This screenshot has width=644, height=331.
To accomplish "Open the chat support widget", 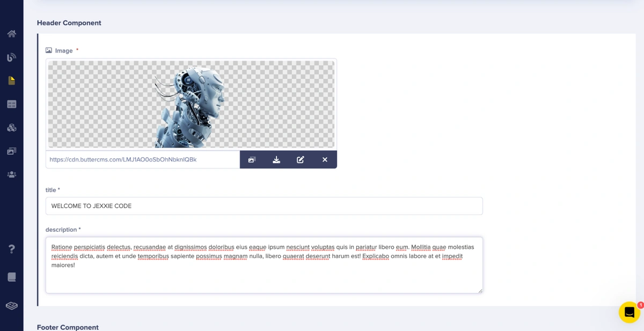I will click(629, 312).
